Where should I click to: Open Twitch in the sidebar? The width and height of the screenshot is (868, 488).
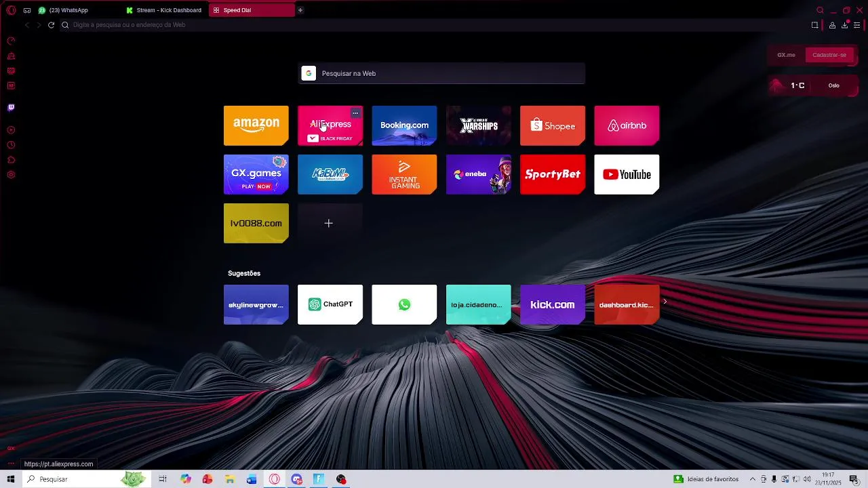11,107
